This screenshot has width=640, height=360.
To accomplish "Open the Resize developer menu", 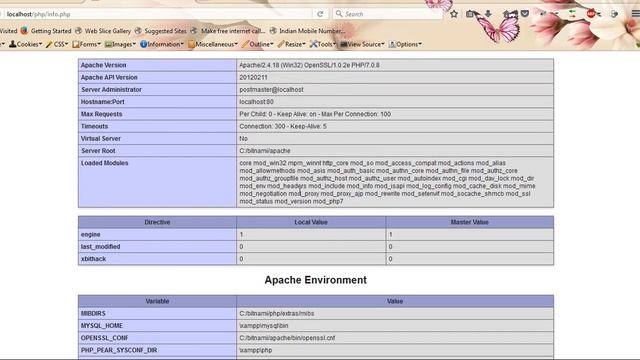I will click(x=291, y=44).
